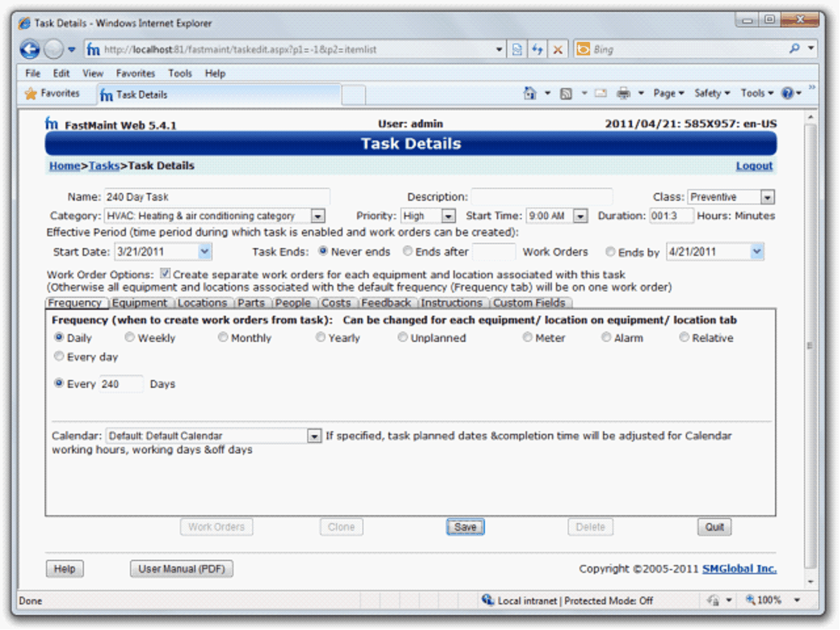Open the Category dropdown
The image size is (840, 630).
point(318,216)
